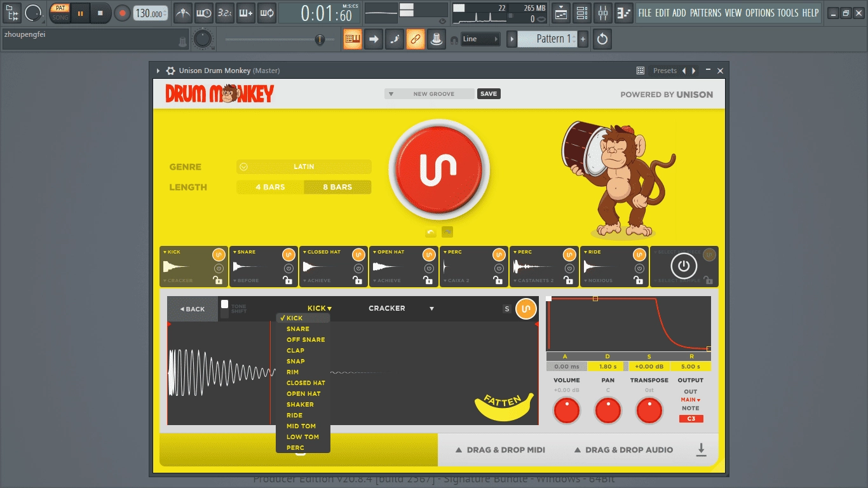Open the Genre dropdown showing Latin

pyautogui.click(x=304, y=166)
